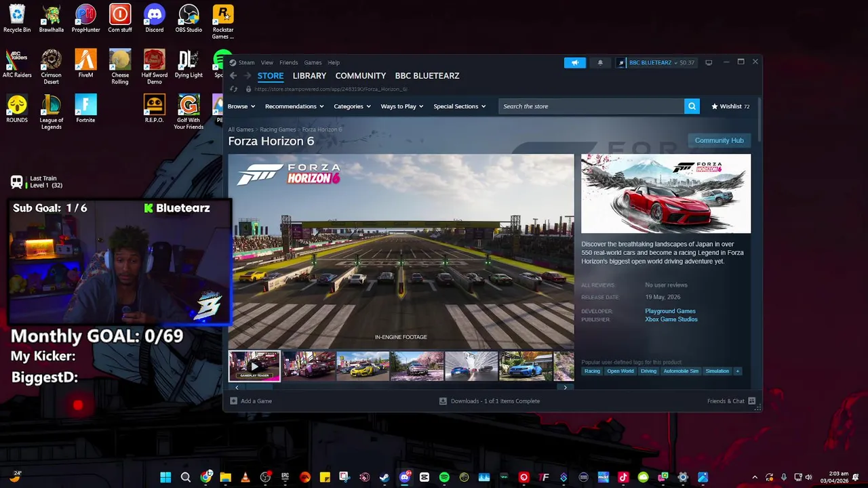Show hidden system tray icons chevron
This screenshot has height=488, width=868.
[755, 477]
